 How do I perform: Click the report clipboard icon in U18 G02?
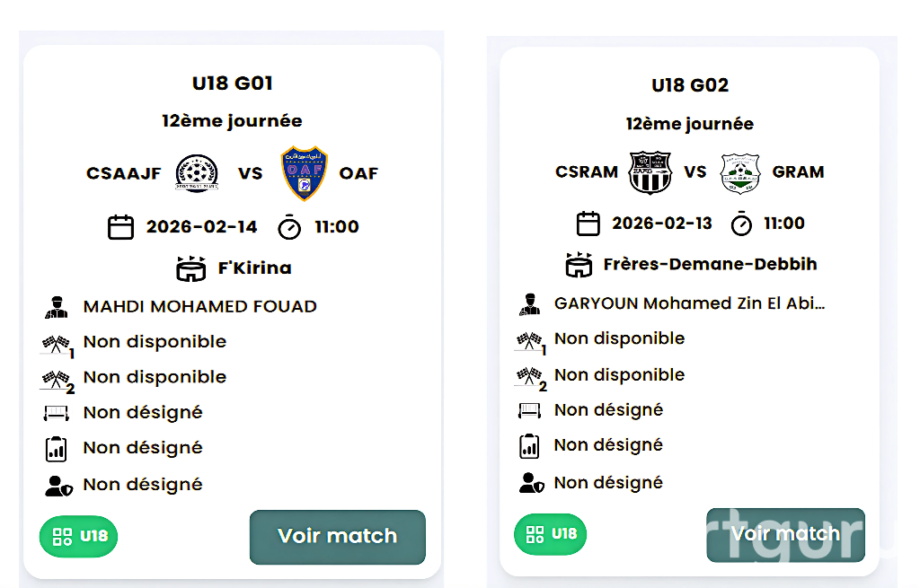529,445
